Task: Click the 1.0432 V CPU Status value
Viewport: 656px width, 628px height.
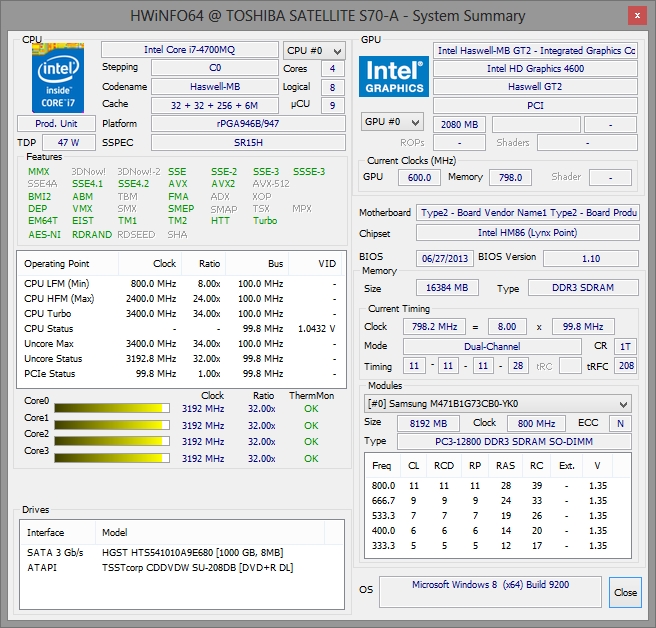Action: (x=316, y=329)
